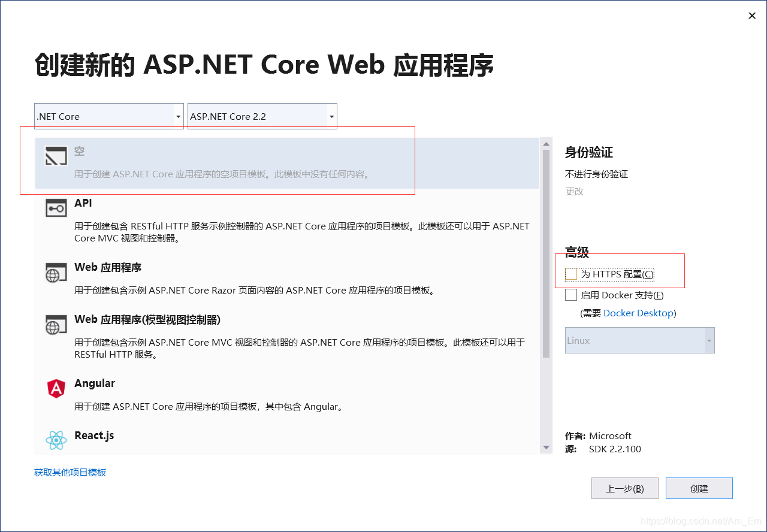
Task: Select Web 应用程序(模型视图控制器) title
Action: 147,319
